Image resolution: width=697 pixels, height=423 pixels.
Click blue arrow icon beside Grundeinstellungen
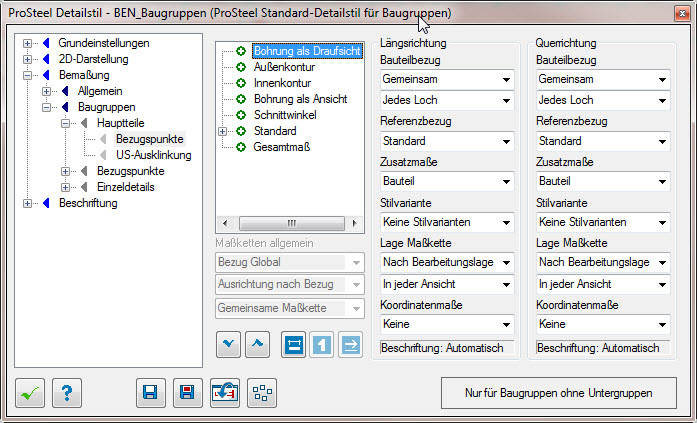coord(46,44)
